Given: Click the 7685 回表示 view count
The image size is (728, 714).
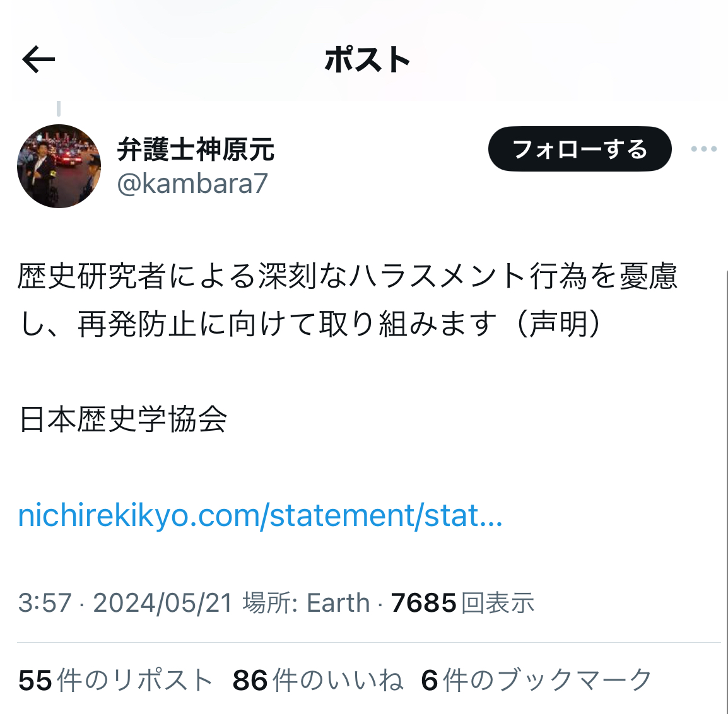Looking at the screenshot, I should click(x=462, y=603).
